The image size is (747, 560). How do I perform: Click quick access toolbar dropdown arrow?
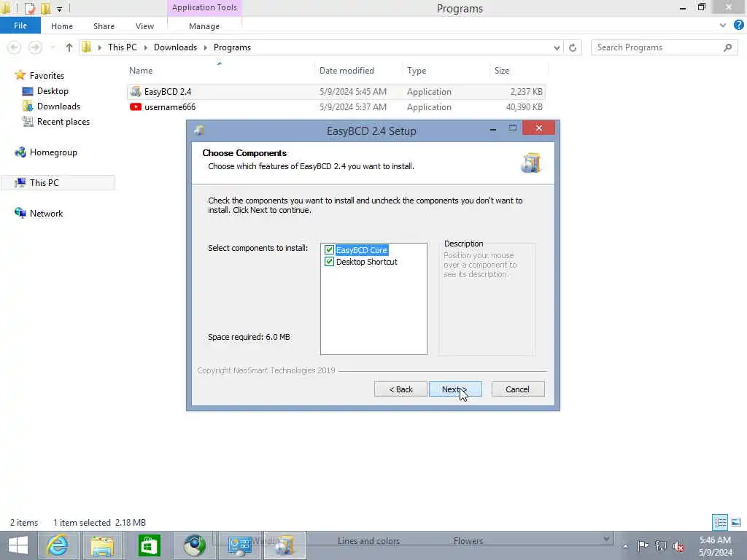(60, 9)
